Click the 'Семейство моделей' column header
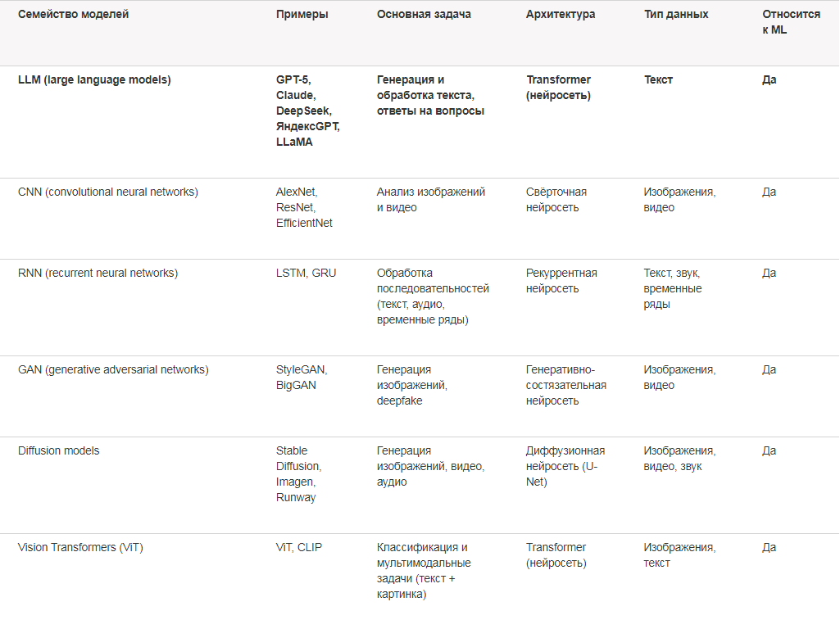The height and width of the screenshot is (629, 840). [x=74, y=15]
